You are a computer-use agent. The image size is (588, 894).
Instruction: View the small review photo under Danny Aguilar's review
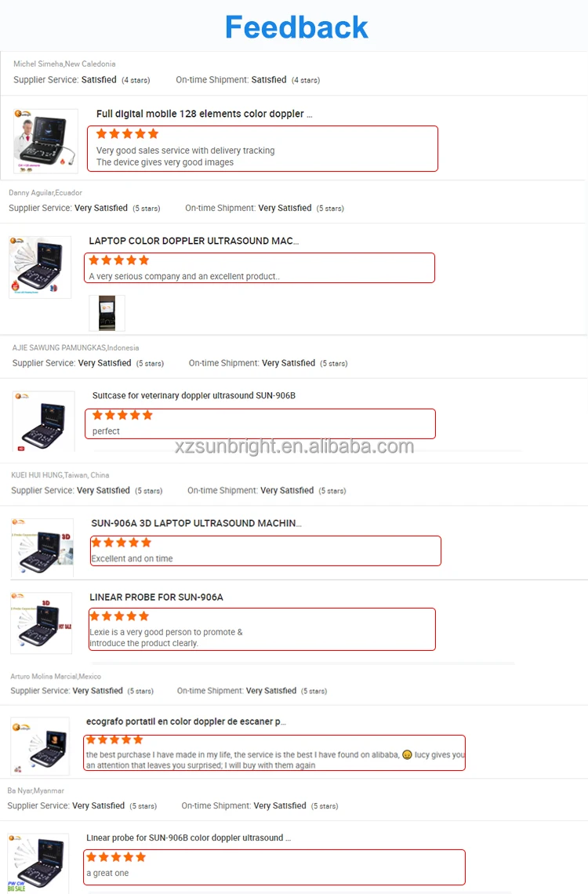pyautogui.click(x=107, y=313)
